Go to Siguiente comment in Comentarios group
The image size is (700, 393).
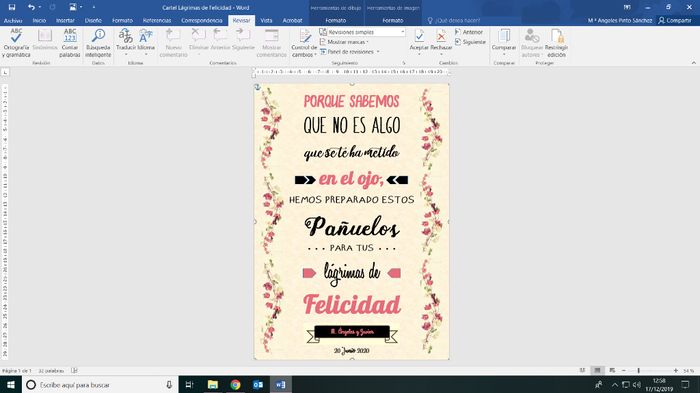(243, 36)
